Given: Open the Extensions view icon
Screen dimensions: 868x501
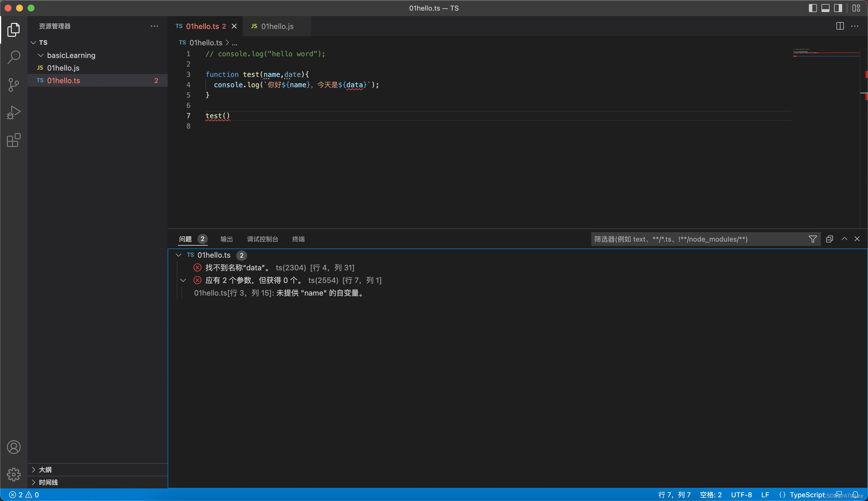Looking at the screenshot, I should [14, 140].
